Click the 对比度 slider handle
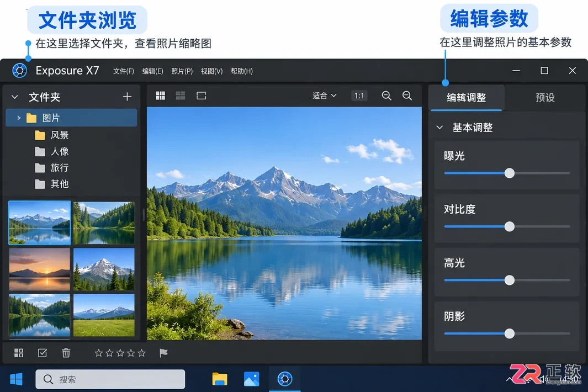Image resolution: width=588 pixels, height=392 pixels. [x=509, y=226]
